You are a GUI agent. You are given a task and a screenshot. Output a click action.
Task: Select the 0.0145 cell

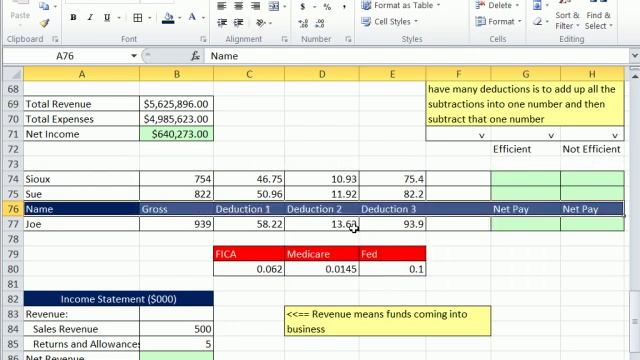point(322,269)
